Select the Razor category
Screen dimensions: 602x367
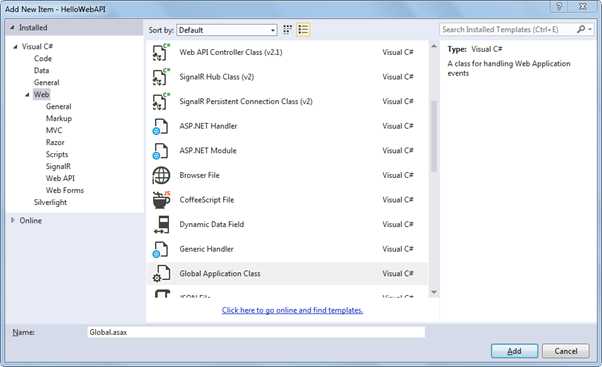point(55,142)
